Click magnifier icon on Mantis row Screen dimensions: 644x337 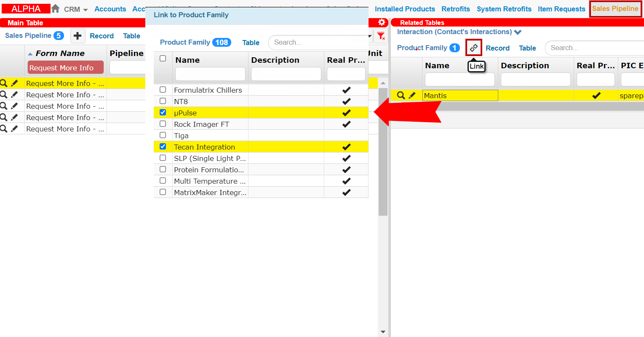tap(401, 96)
